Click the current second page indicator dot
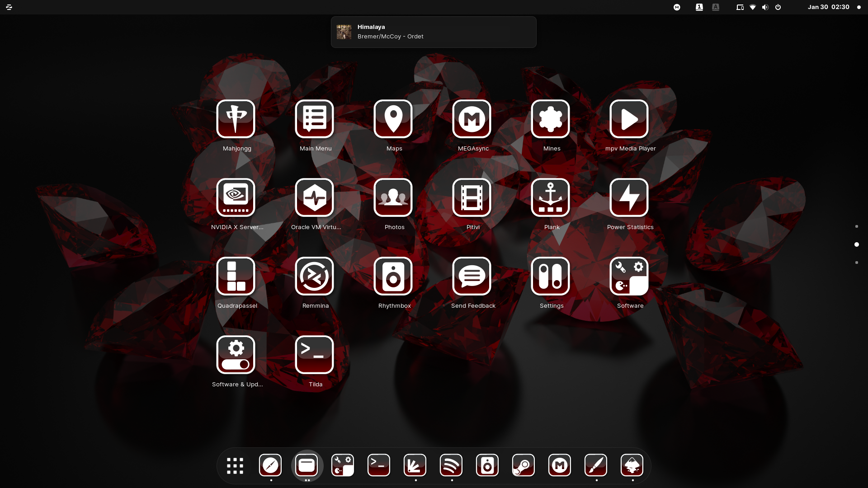The image size is (868, 488). pos(857,244)
